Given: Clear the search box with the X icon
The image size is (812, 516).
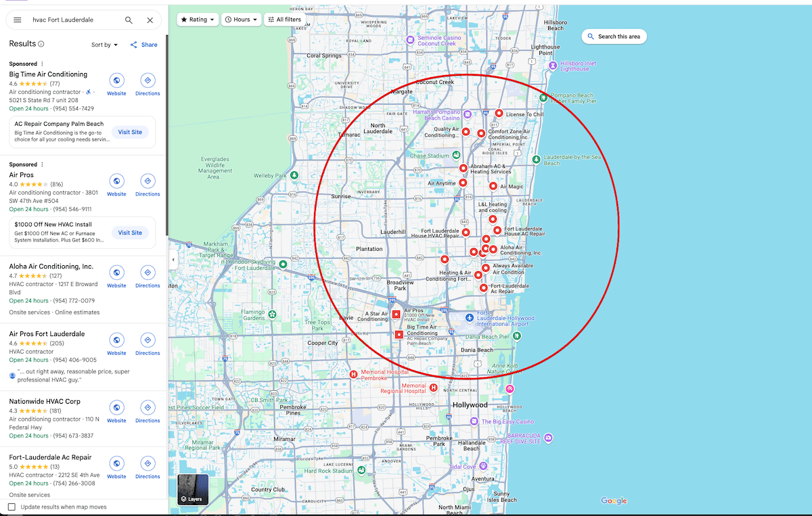Looking at the screenshot, I should (150, 20).
